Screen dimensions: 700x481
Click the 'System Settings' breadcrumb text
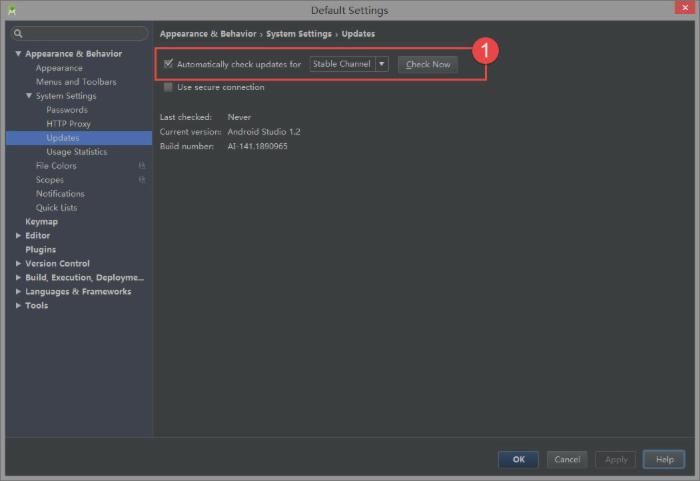(299, 34)
